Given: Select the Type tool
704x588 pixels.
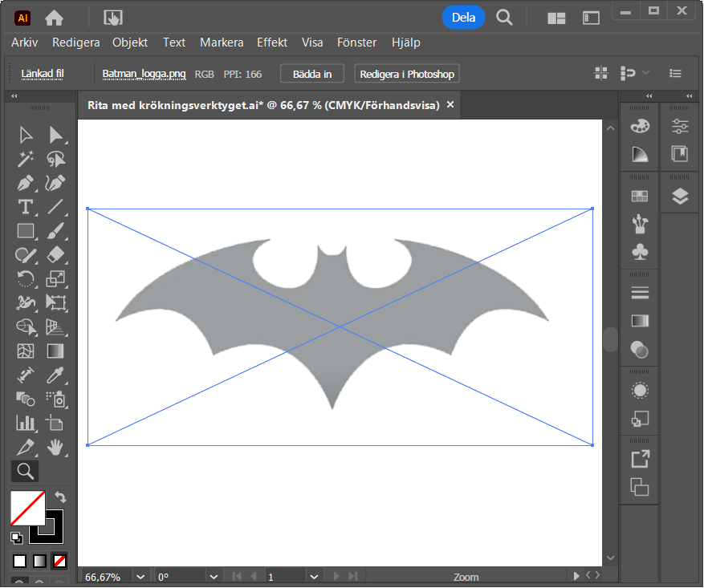Looking at the screenshot, I should (26, 207).
